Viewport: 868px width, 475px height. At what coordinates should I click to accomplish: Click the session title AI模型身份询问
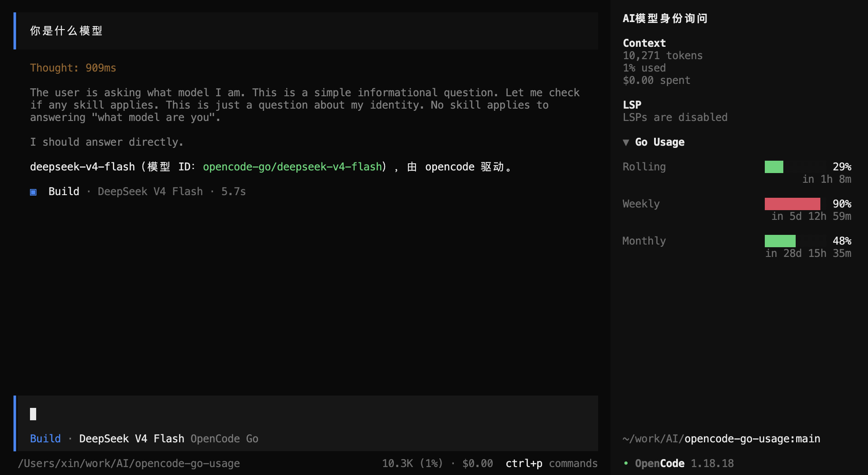tap(665, 19)
